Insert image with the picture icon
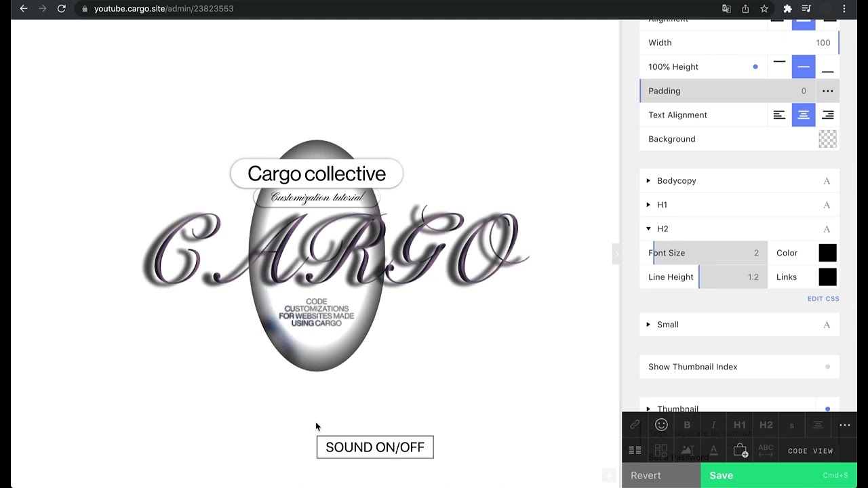The image size is (868, 488). coord(687,450)
